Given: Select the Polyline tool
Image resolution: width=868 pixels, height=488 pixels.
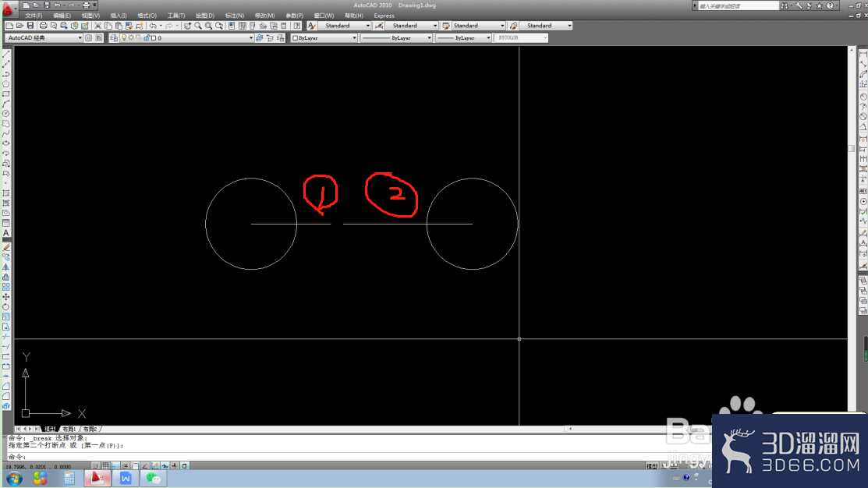Looking at the screenshot, I should [x=6, y=74].
